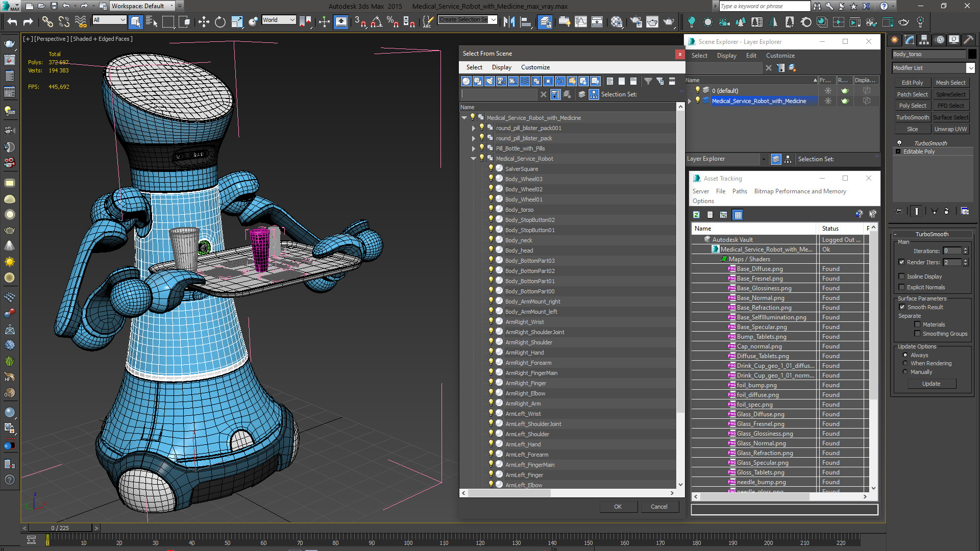
Task: Click the Body_torso object color swatch
Action: tap(972, 54)
